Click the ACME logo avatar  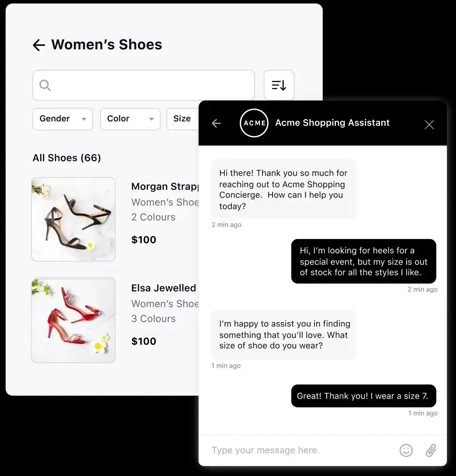point(254,123)
